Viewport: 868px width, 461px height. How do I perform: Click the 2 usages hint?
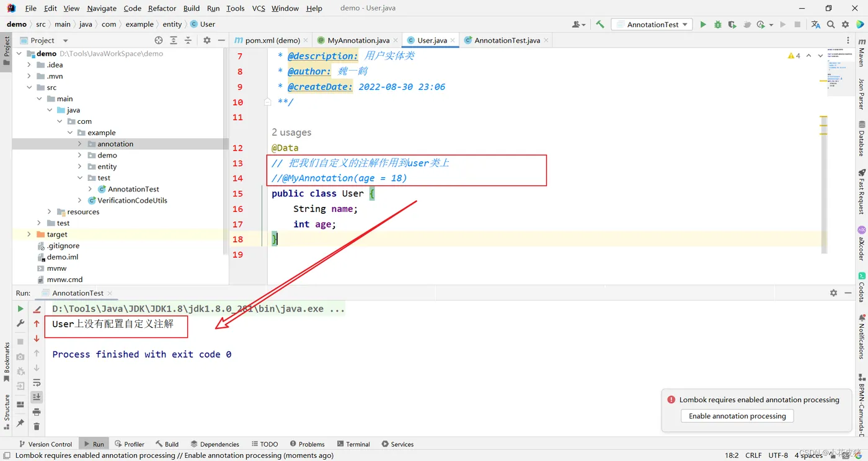[x=291, y=133]
